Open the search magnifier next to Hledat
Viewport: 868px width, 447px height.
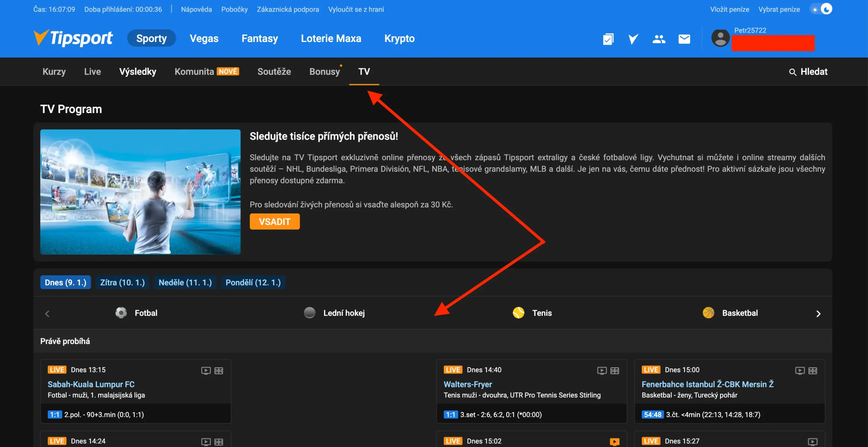click(792, 72)
